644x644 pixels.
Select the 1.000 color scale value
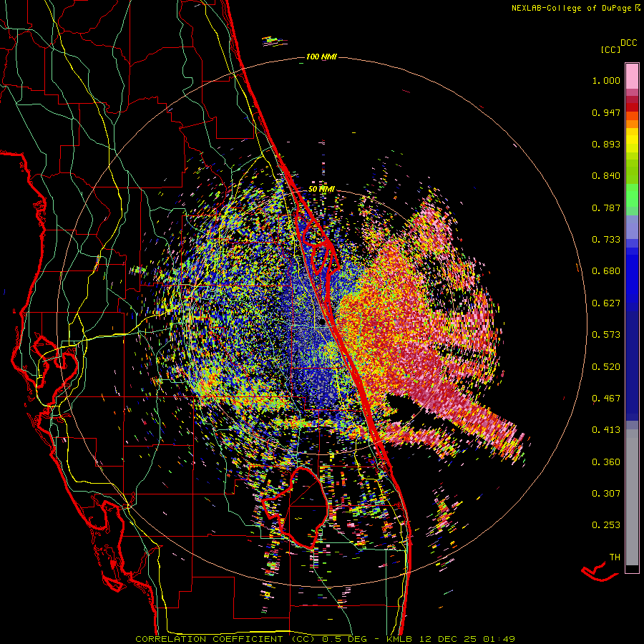click(606, 80)
